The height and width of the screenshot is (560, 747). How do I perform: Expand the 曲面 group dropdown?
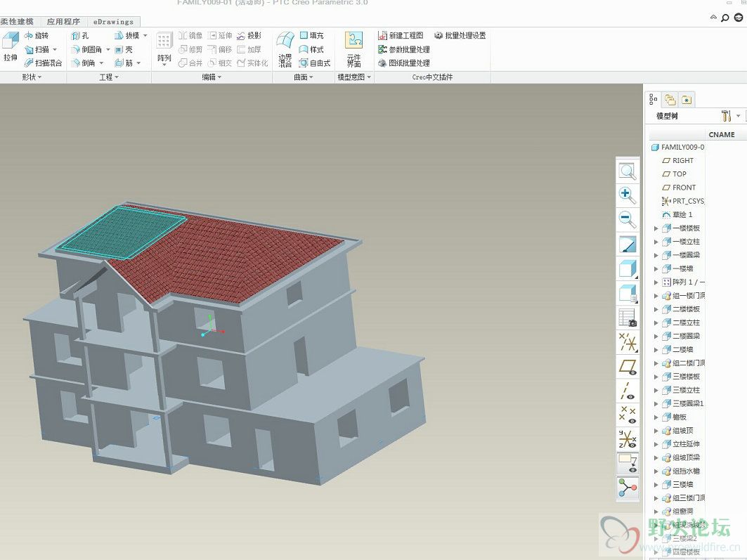tap(304, 77)
